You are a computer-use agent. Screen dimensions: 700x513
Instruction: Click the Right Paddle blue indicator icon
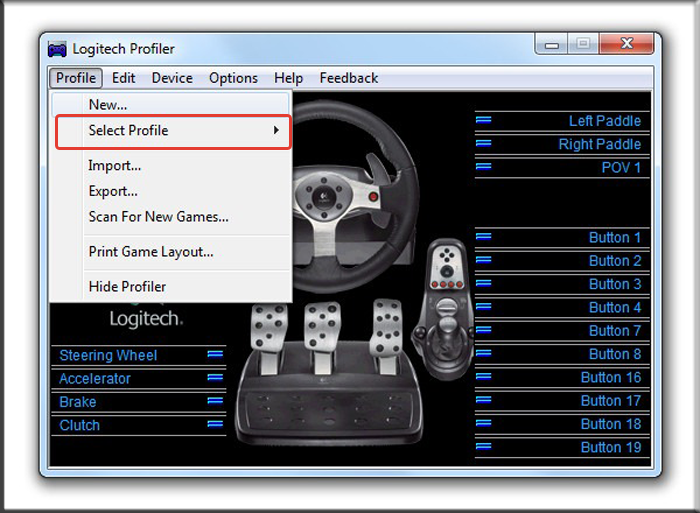(x=483, y=143)
